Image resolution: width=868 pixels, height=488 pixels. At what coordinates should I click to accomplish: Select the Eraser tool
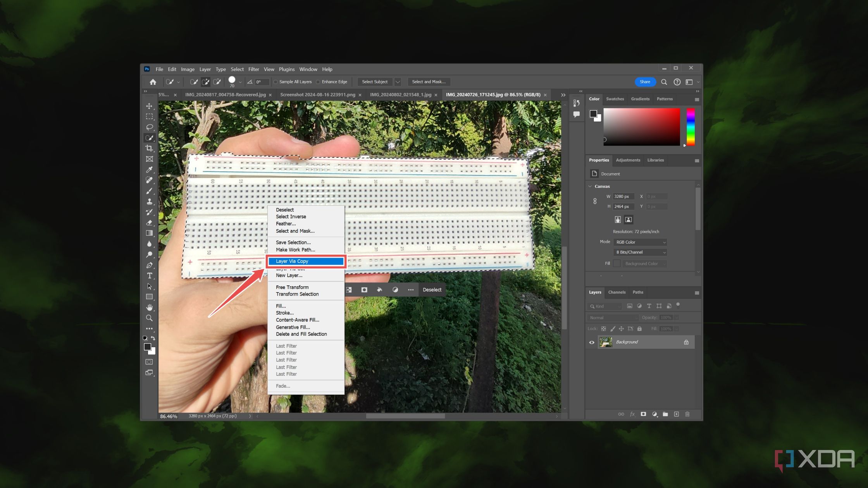tap(149, 223)
